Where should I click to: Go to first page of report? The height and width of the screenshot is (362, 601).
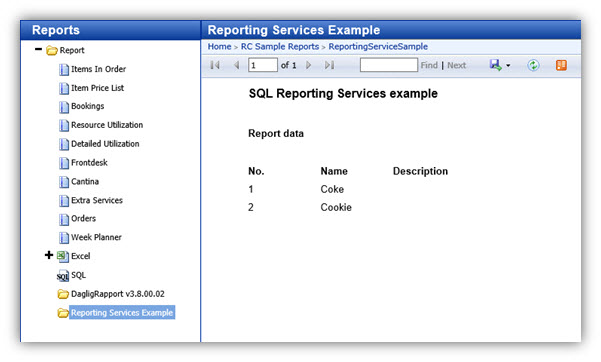pyautogui.click(x=215, y=65)
